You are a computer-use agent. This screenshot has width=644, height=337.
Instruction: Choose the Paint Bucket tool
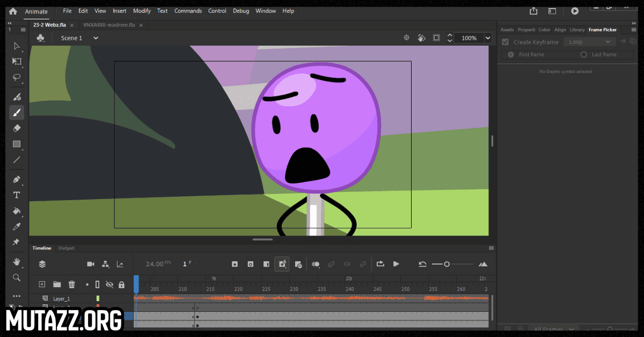pyautogui.click(x=17, y=211)
